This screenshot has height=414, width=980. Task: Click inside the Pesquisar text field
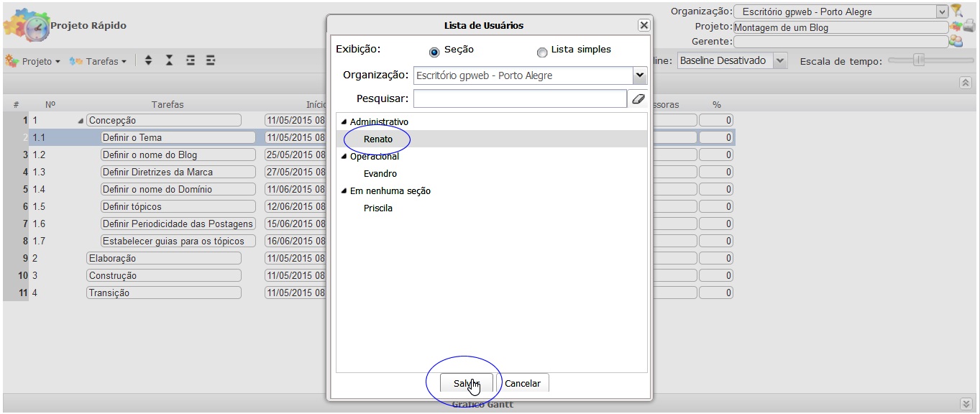click(519, 98)
